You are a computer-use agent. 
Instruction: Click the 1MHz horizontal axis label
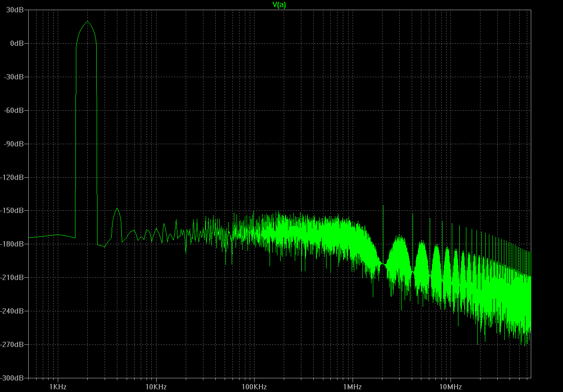pos(353,387)
